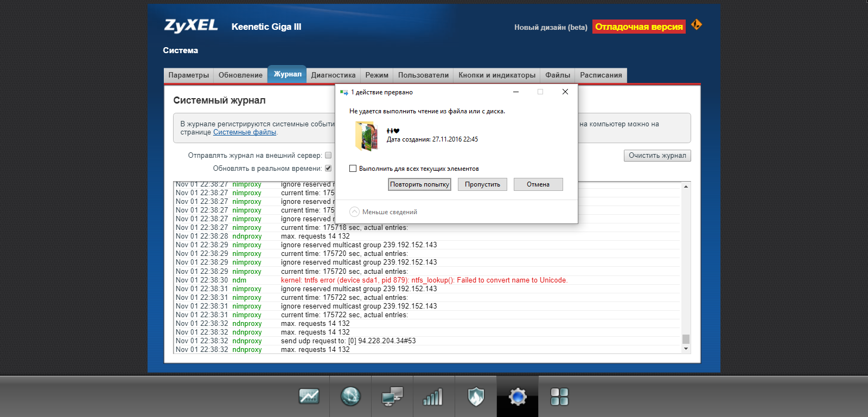
Task: Open the Wi-Fi signal bars icon
Action: (433, 396)
